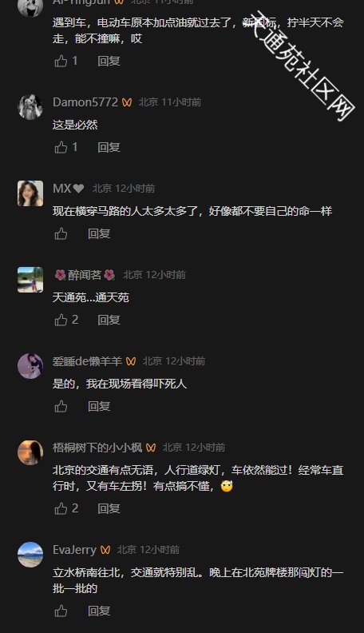Reply to Damon5772's comment
This screenshot has height=633, width=364.
coord(109,147)
